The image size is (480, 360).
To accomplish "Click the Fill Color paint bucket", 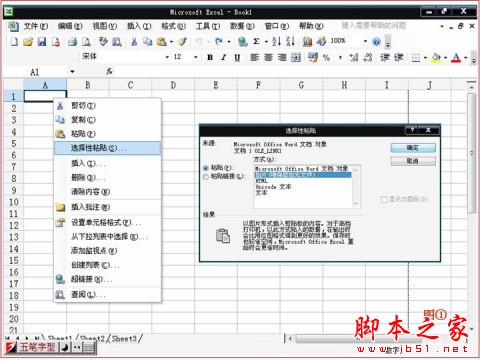I will pyautogui.click(x=436, y=58).
